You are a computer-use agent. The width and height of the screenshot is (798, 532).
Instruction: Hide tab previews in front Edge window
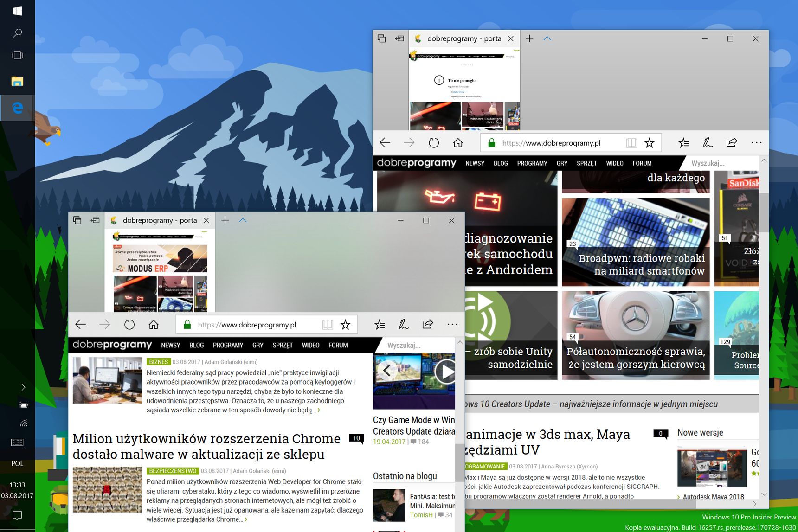(243, 220)
